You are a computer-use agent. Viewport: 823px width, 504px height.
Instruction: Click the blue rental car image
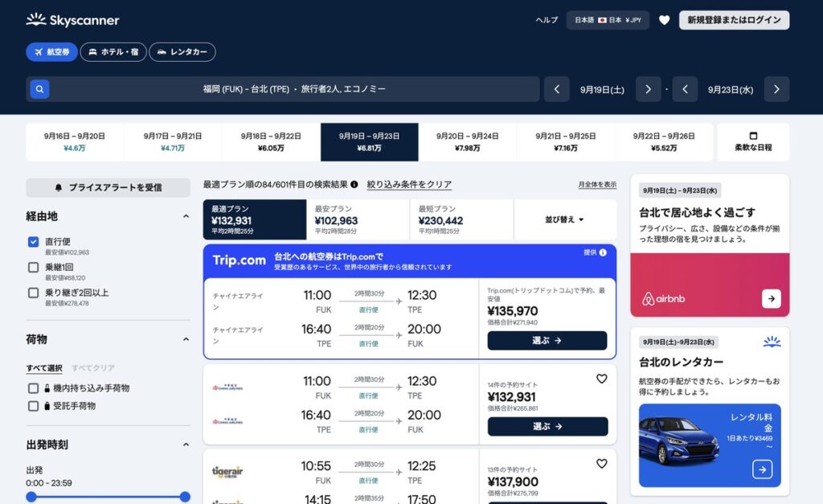click(x=679, y=441)
